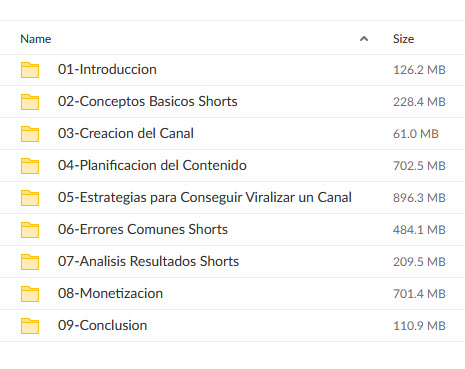Open the 04-Planificacion del Contenido folder name

point(152,165)
